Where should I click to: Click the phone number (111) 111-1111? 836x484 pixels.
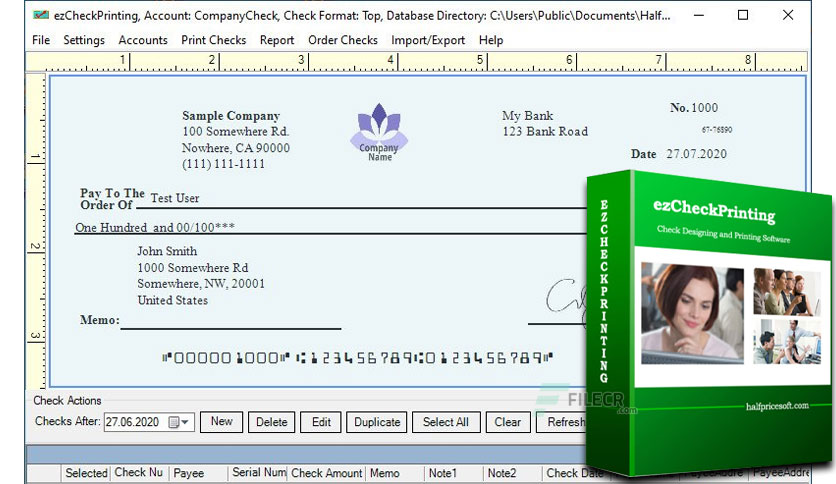point(223,164)
